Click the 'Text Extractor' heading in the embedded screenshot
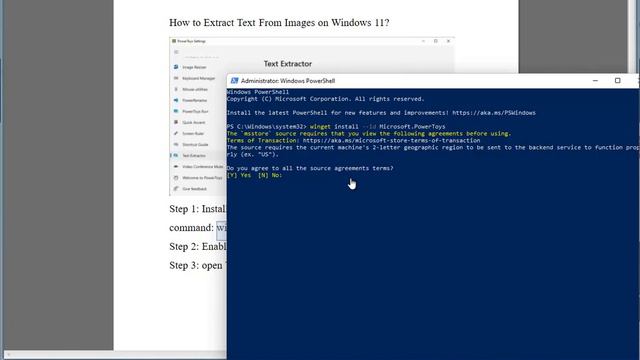Viewport: 640px width, 360px height. (288, 64)
